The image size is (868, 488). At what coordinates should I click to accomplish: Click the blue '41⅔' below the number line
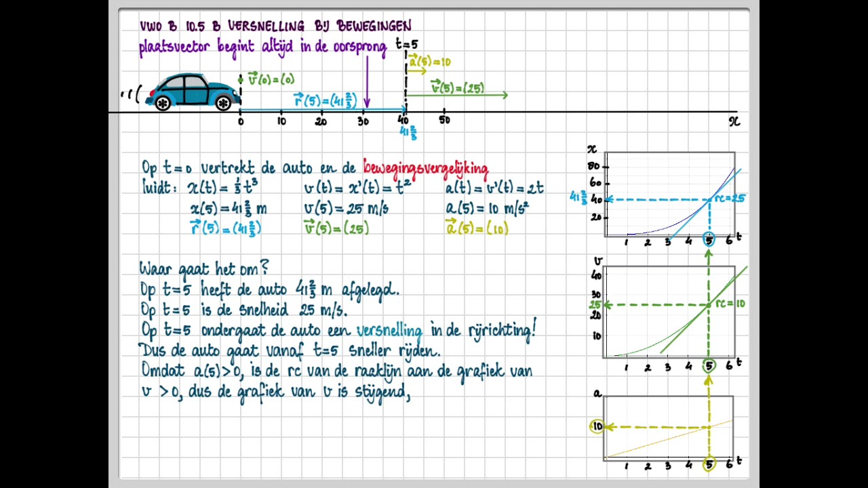[x=408, y=133]
